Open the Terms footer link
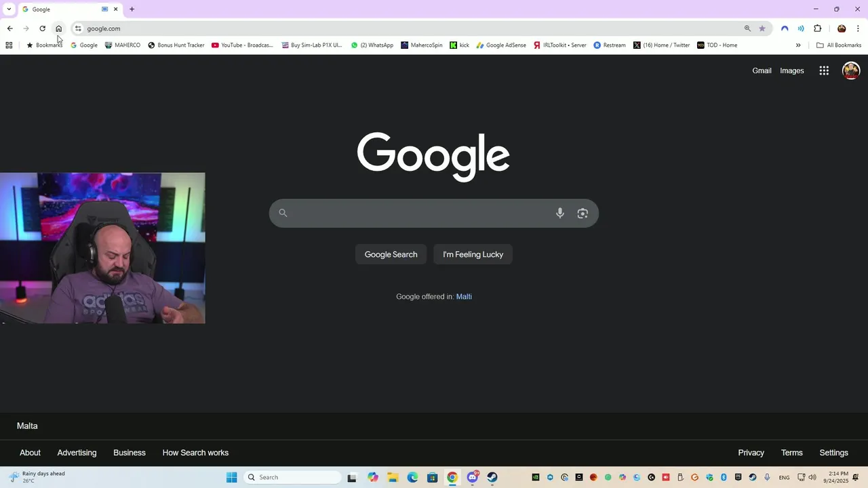Screen dimensions: 868x488 (791, 453)
